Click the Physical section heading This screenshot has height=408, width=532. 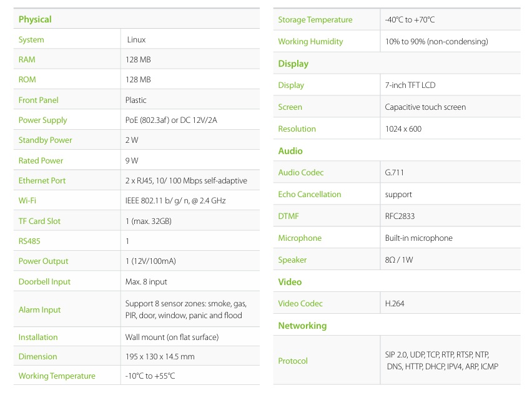point(35,19)
